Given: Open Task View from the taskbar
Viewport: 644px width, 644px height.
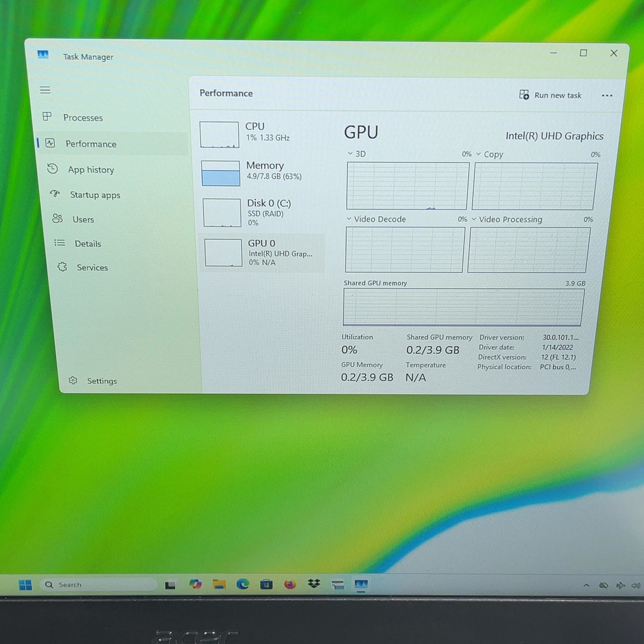Looking at the screenshot, I should (170, 585).
